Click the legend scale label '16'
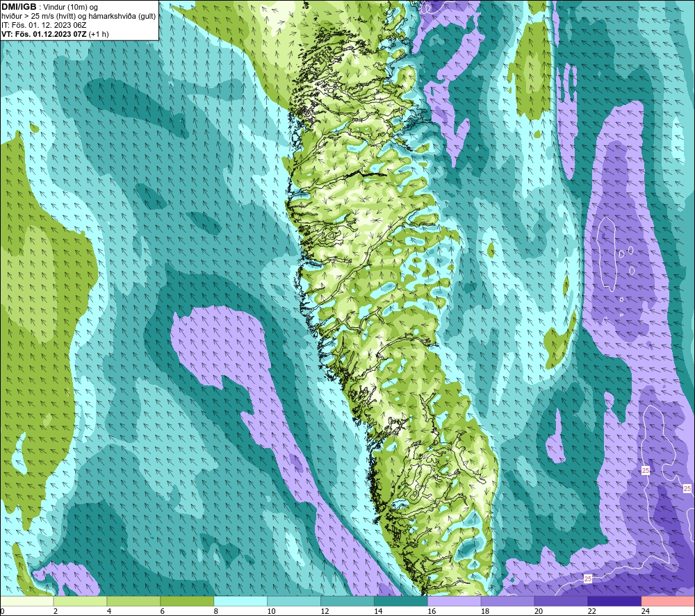The height and width of the screenshot is (616, 695). 432,611
